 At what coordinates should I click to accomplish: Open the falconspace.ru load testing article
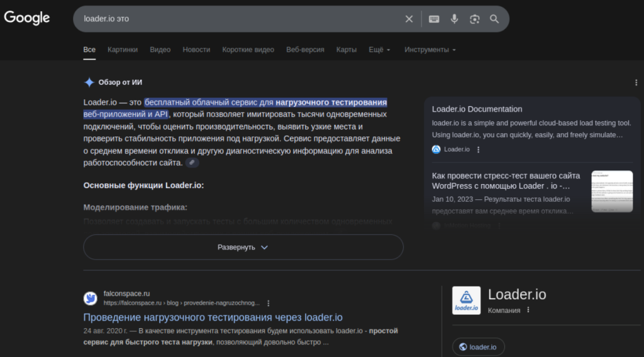coord(213,317)
